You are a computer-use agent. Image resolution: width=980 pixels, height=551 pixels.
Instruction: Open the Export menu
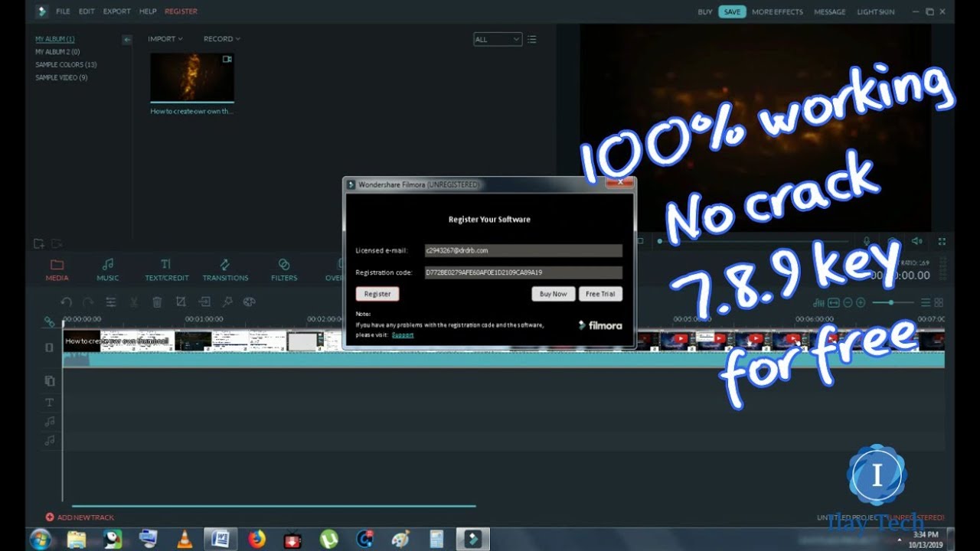click(x=117, y=11)
